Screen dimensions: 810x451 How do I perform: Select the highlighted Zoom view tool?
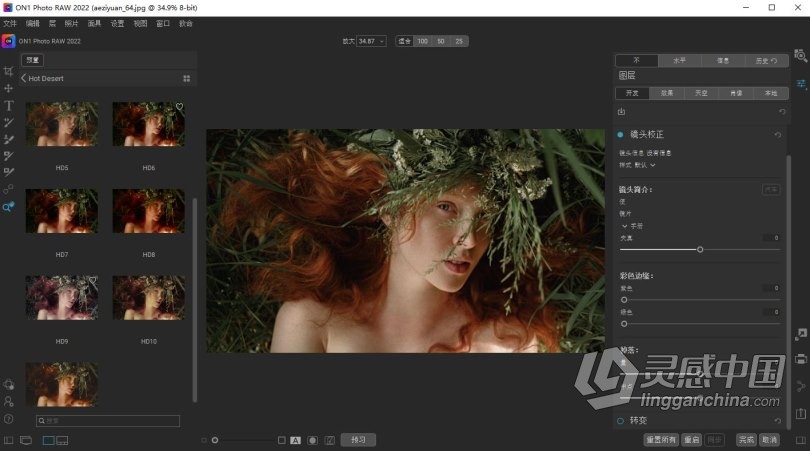click(8, 207)
